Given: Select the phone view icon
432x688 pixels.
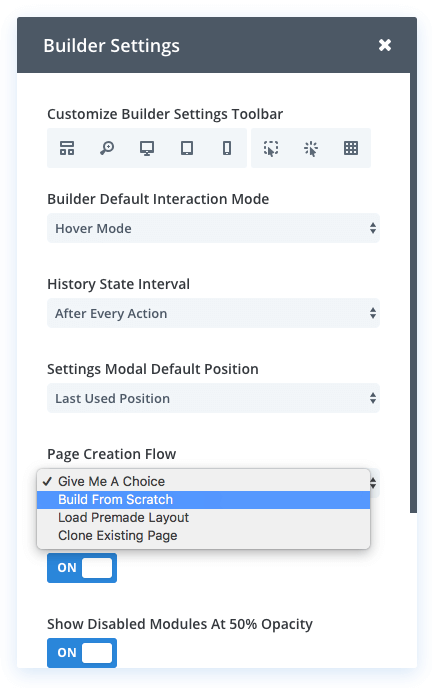Looking at the screenshot, I should (x=227, y=148).
